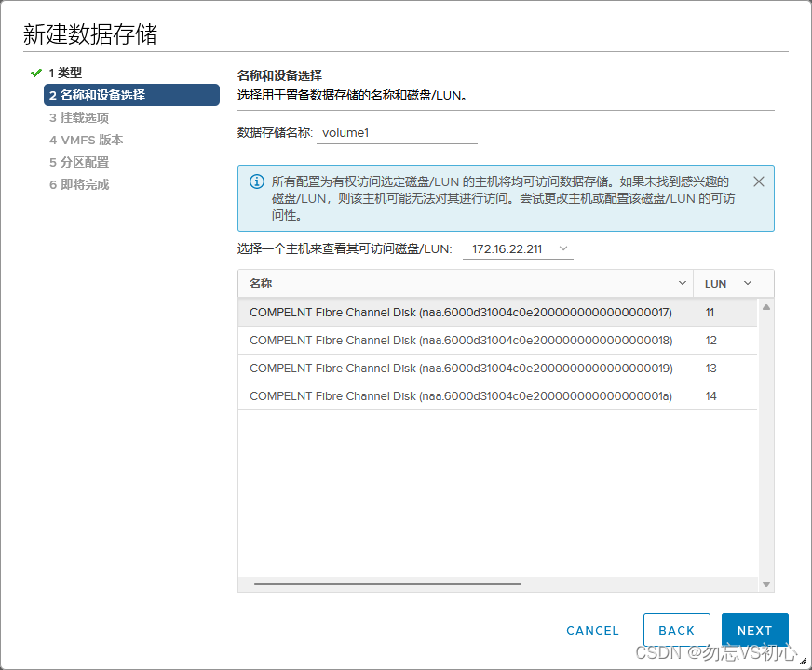The width and height of the screenshot is (812, 670).
Task: Open step 4 VMFS 版本
Action: point(86,141)
